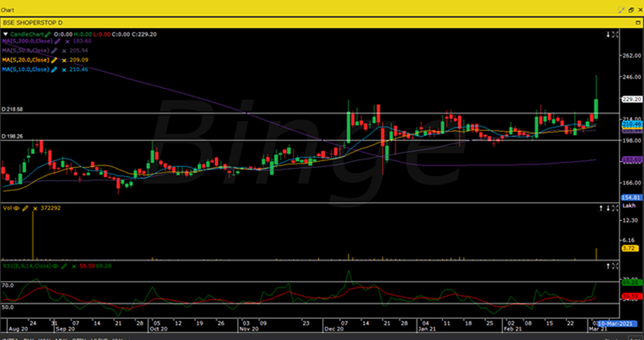Screen dimensions: 644x340
Task: Click the 183.60 MA value tag on axis
Action: [x=632, y=159]
